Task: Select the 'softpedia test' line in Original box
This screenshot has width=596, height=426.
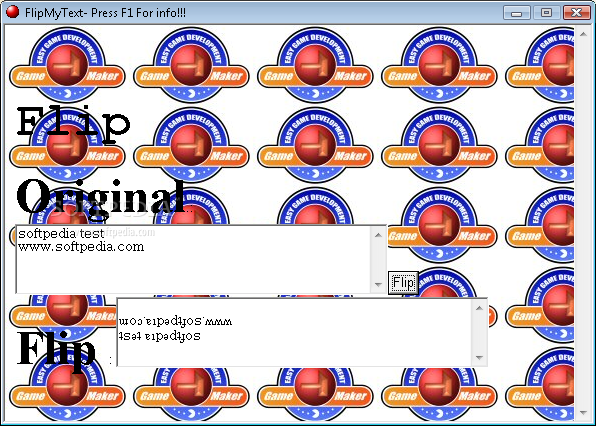Action: (x=61, y=233)
